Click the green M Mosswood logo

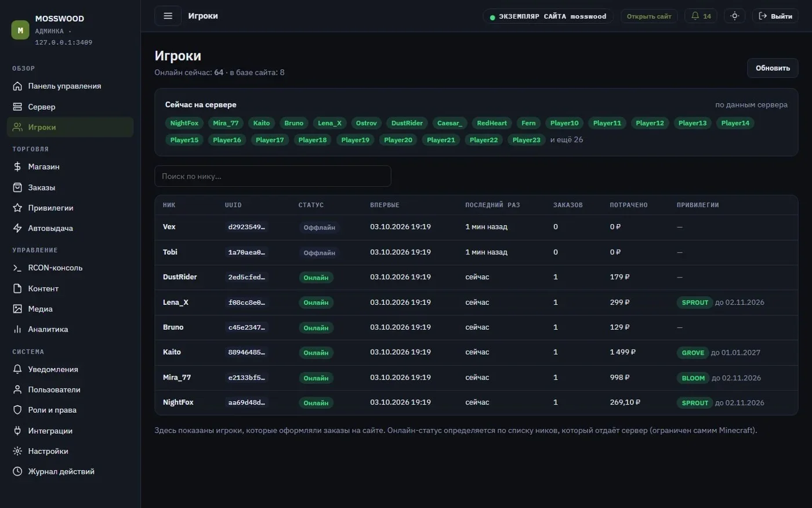pos(20,30)
